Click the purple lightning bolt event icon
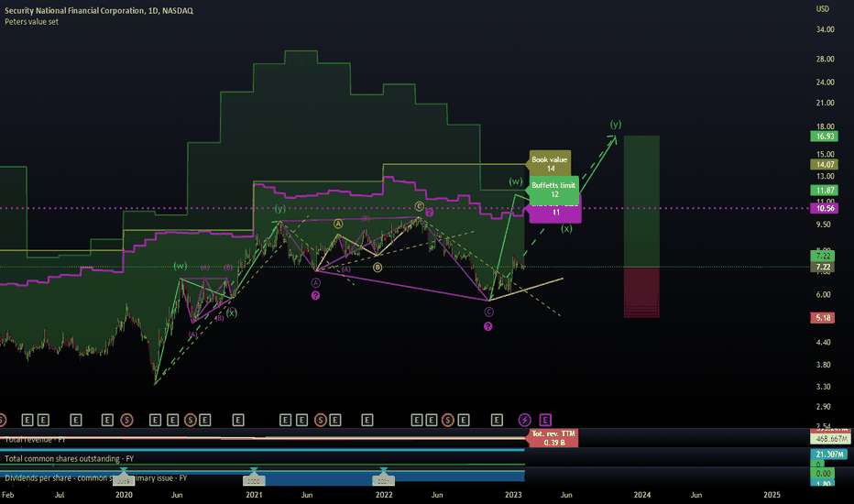 click(x=524, y=420)
